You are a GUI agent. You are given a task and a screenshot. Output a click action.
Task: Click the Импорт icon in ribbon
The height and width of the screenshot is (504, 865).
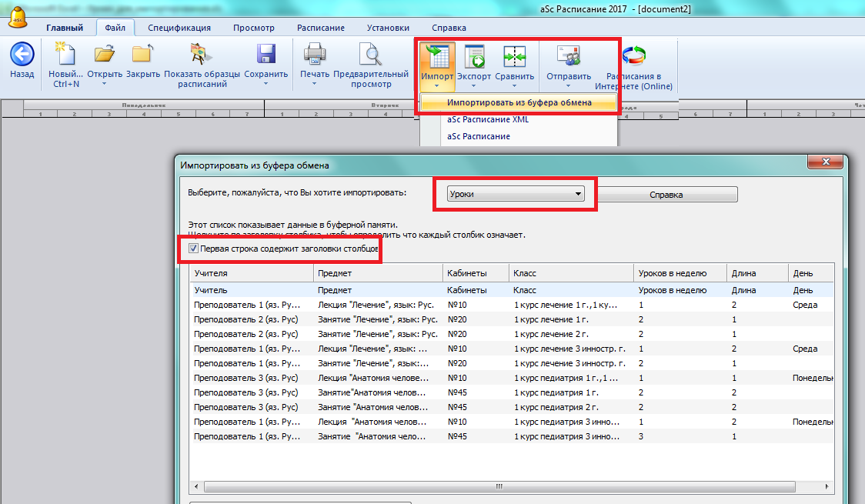(x=437, y=56)
